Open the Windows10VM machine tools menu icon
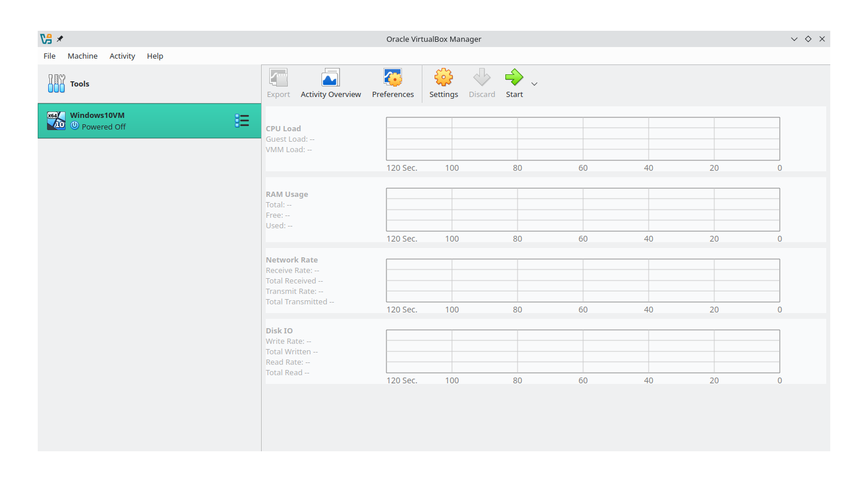868x496 pixels. tap(242, 121)
